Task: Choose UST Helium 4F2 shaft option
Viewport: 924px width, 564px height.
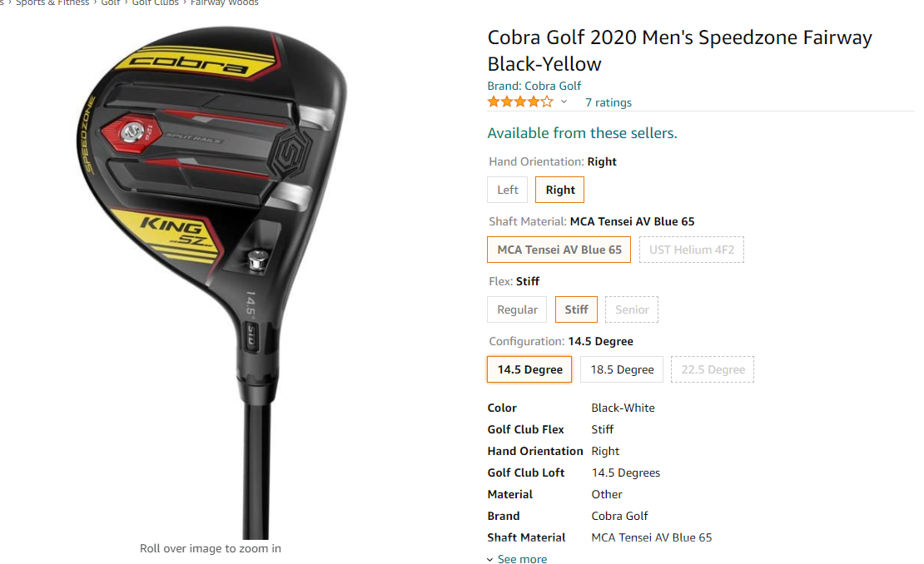Action: (692, 250)
